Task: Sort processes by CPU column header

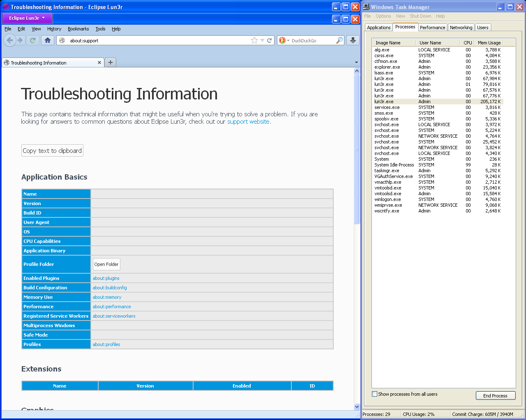Action: (x=467, y=43)
